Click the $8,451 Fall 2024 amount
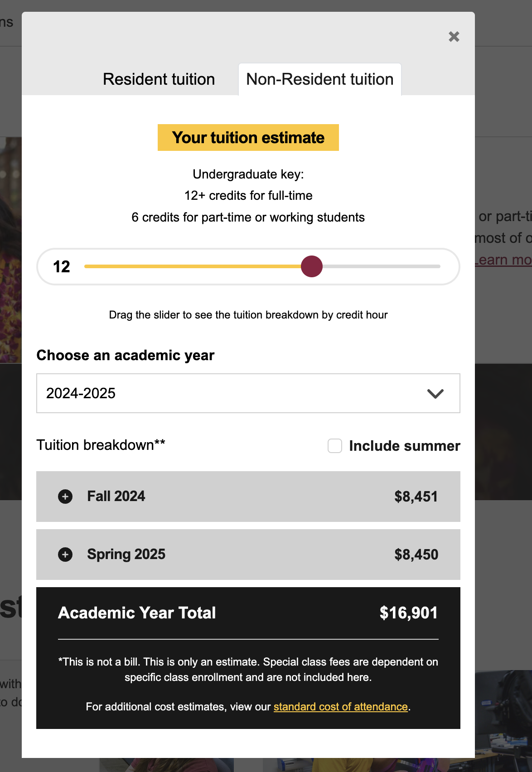The image size is (532, 772). [416, 497]
